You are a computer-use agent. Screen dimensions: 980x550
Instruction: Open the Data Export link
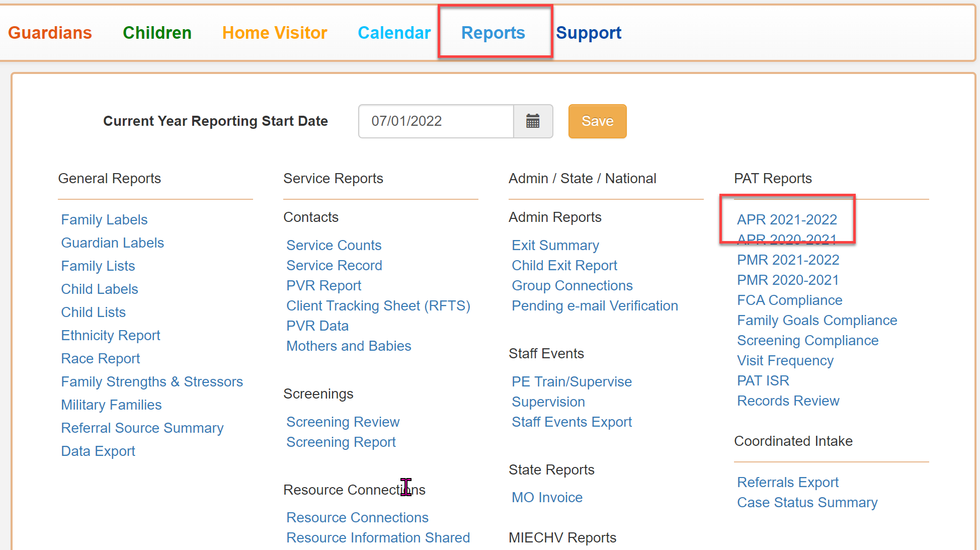(x=98, y=451)
